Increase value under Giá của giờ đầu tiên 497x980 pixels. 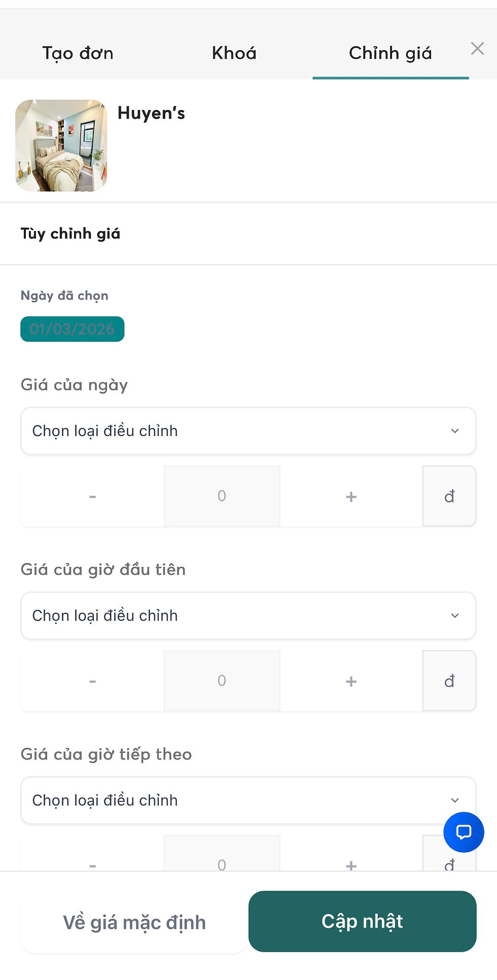pos(351,681)
